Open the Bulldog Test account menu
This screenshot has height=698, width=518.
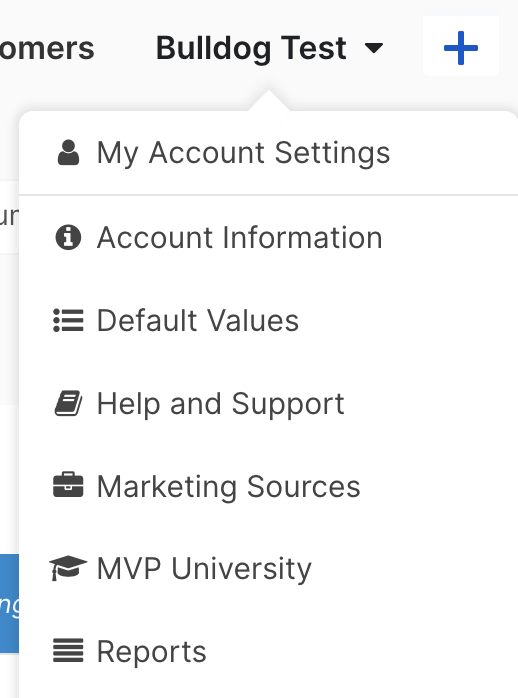269,48
